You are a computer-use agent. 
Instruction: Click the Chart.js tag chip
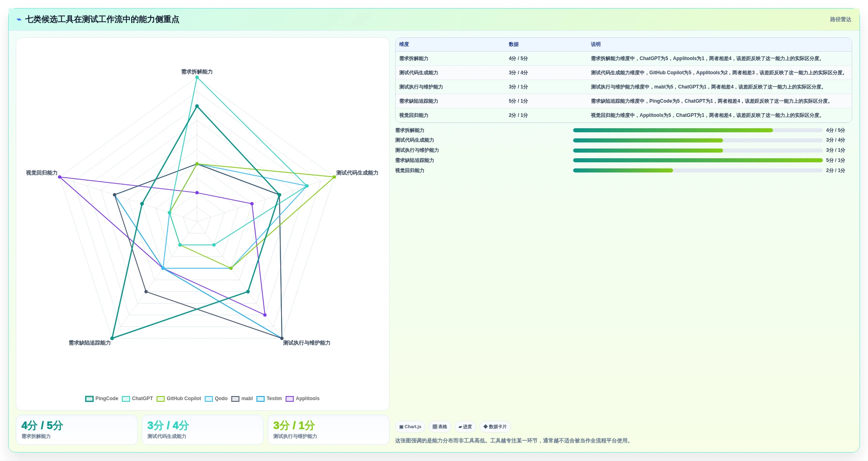tap(410, 427)
